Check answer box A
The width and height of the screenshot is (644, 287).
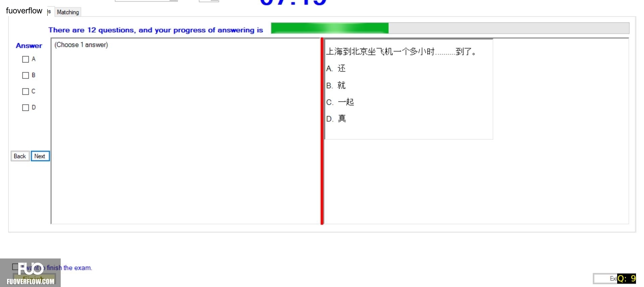(25, 59)
